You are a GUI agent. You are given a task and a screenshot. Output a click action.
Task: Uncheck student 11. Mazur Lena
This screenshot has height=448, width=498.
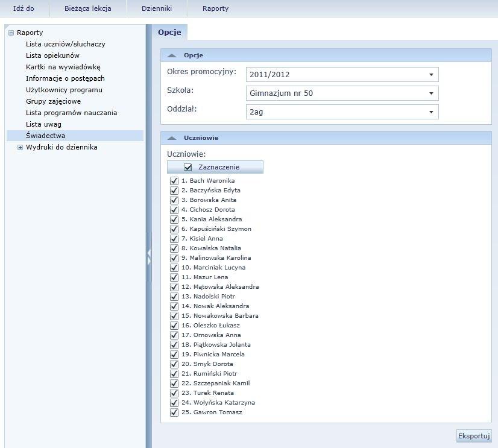click(x=174, y=277)
